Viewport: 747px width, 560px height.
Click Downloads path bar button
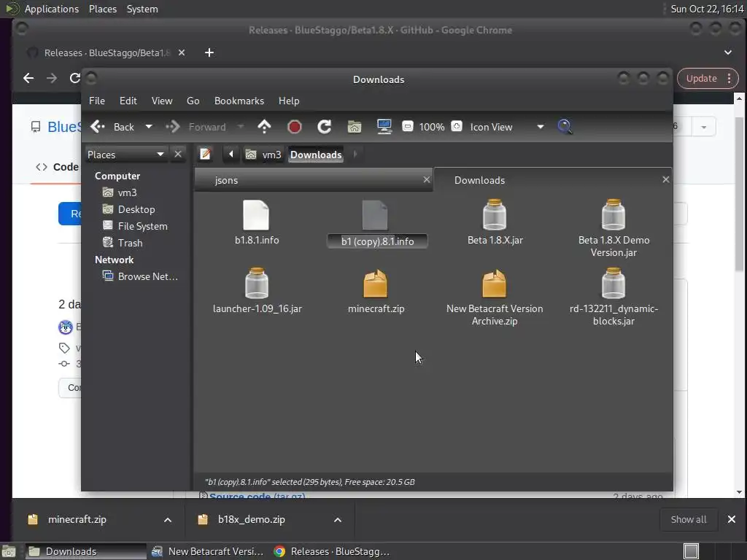(316, 155)
